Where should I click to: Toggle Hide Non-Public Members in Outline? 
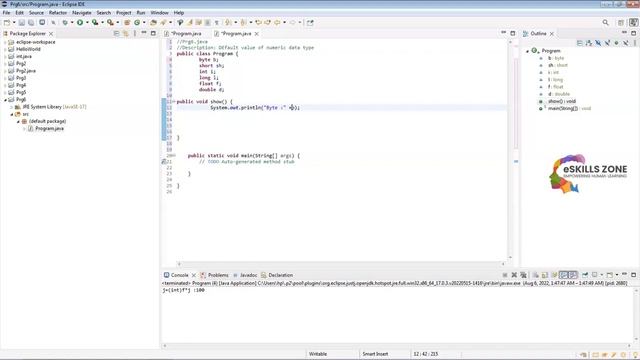617,43
